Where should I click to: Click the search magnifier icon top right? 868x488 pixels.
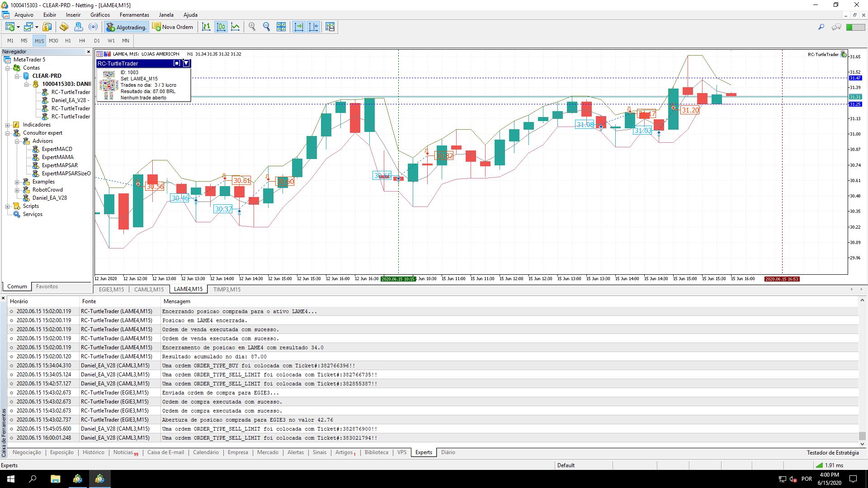click(x=821, y=27)
